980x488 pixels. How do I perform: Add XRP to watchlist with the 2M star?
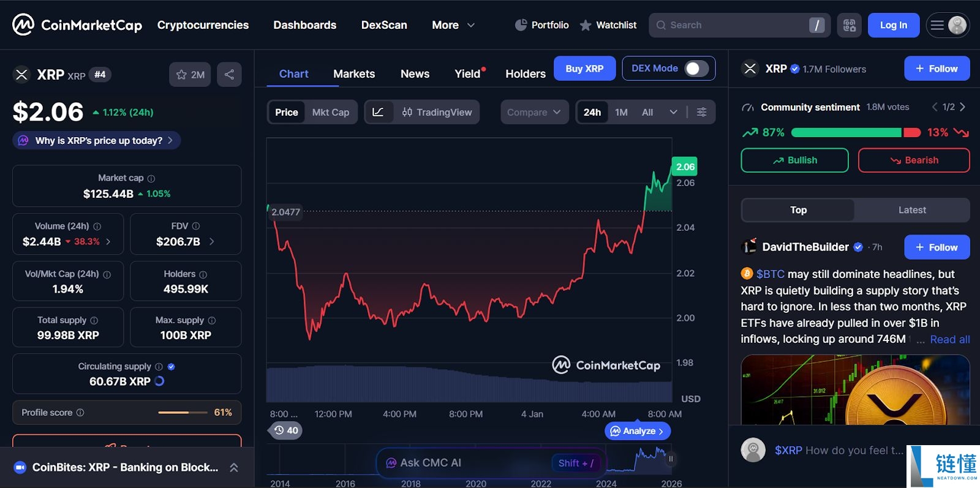(190, 75)
